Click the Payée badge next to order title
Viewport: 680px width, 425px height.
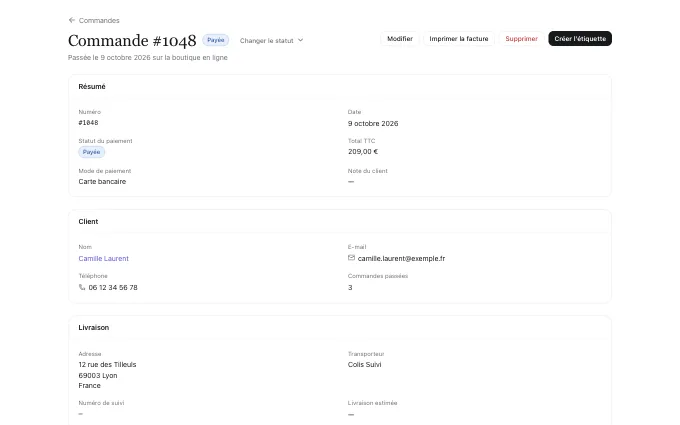(216, 40)
